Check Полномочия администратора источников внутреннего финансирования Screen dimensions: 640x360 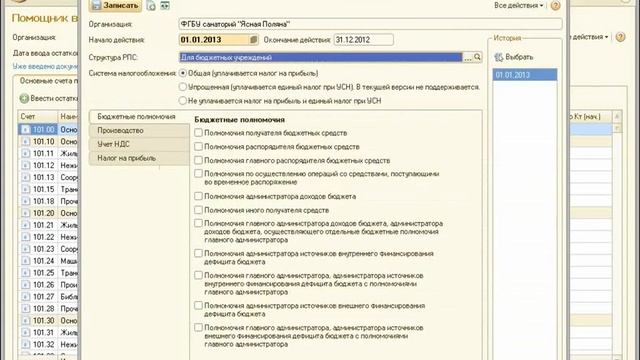tap(198, 253)
